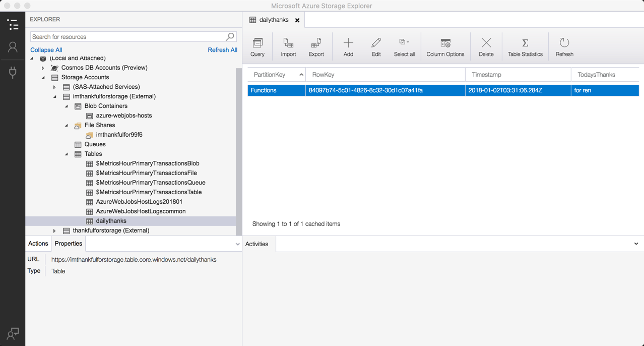
Task: Click the File Shares folder icon
Action: tap(78, 125)
